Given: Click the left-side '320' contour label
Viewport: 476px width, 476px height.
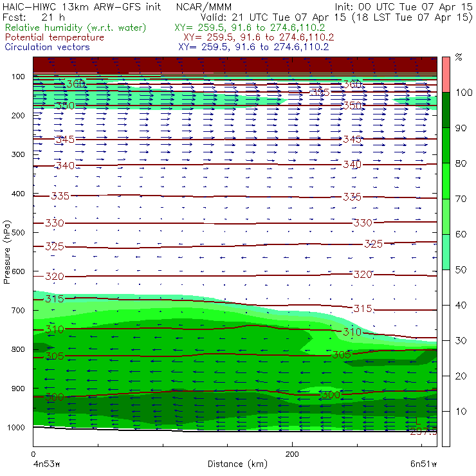Looking at the screenshot, I should point(55,276).
